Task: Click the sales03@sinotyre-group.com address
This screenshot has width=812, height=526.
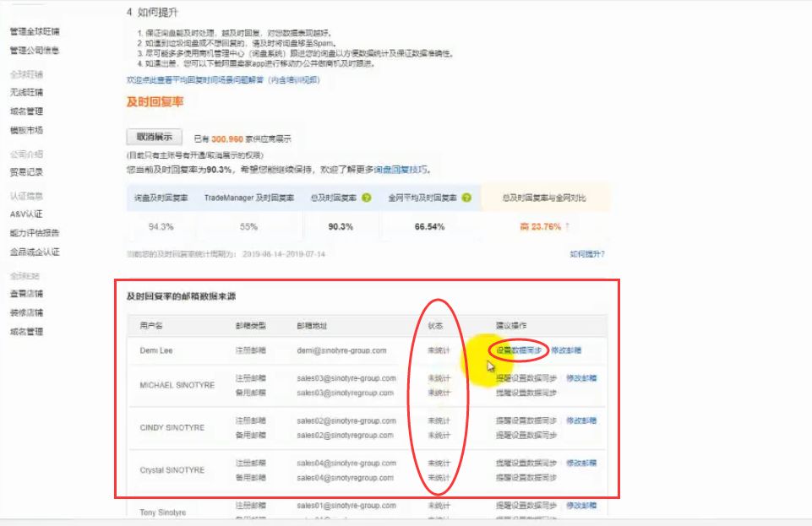Action: click(x=346, y=378)
